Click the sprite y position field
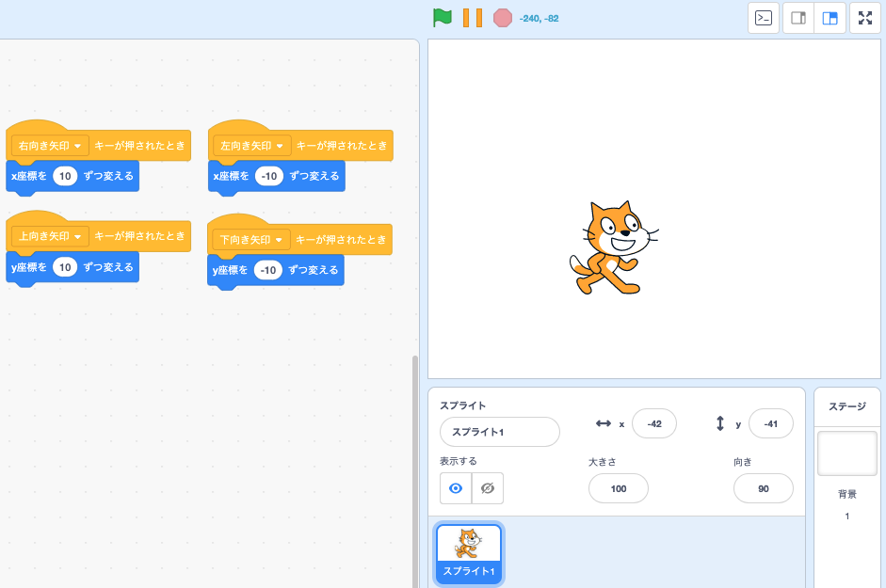Image resolution: width=886 pixels, height=588 pixels. pos(771,423)
